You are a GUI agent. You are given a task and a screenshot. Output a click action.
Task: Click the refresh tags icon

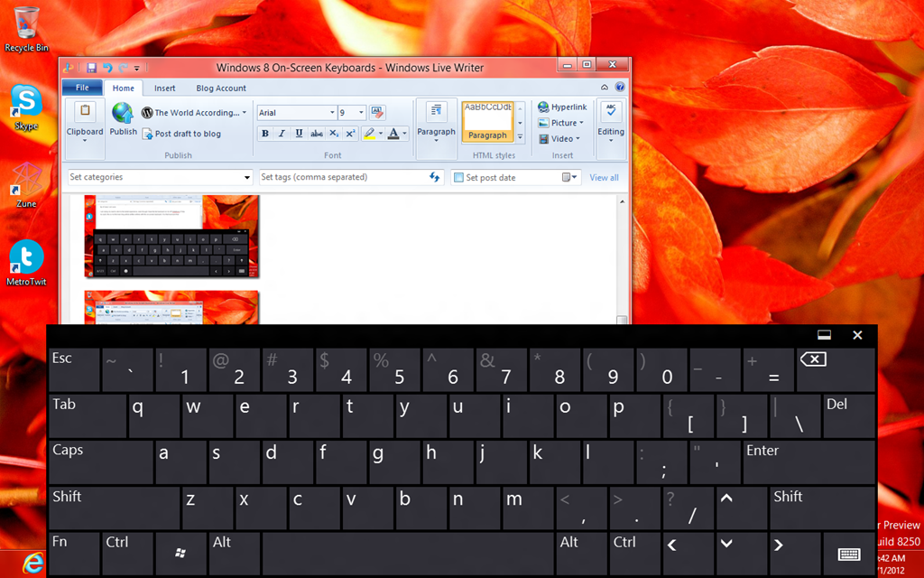click(435, 178)
